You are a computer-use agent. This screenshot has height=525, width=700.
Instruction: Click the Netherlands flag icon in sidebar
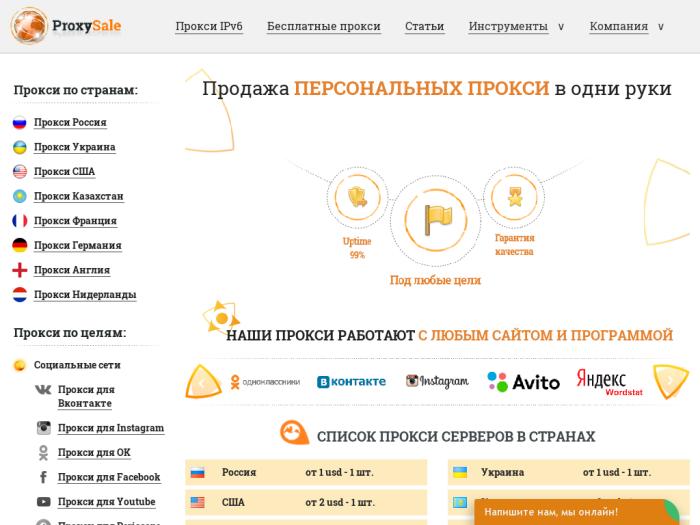[x=20, y=294]
